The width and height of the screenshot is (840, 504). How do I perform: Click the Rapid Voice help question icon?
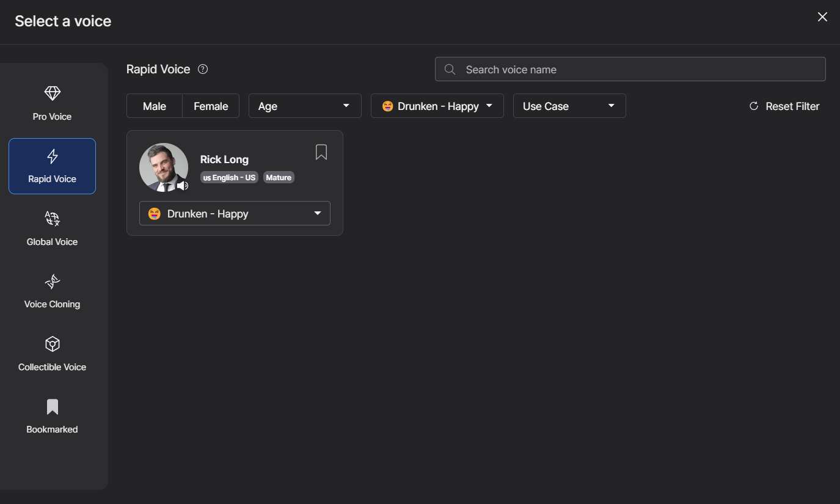203,69
